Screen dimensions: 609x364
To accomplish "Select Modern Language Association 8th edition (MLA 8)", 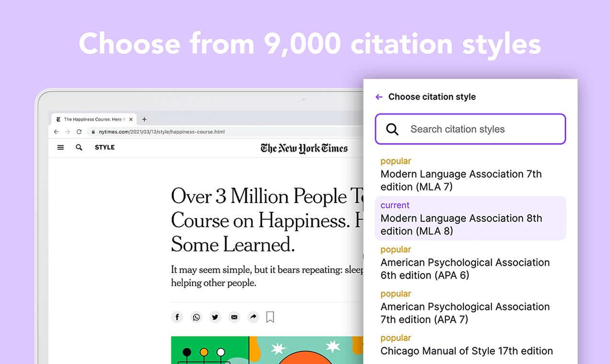I will click(470, 218).
